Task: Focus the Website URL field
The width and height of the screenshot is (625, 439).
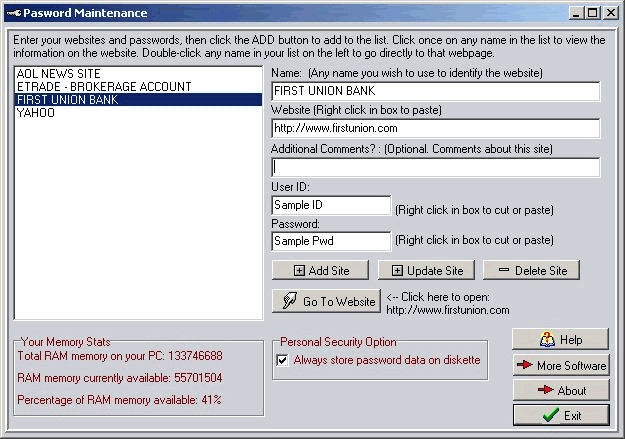Action: click(436, 128)
